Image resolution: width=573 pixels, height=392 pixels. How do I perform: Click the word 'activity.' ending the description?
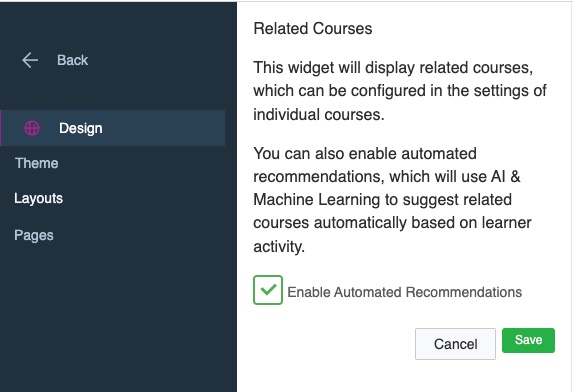click(x=279, y=247)
